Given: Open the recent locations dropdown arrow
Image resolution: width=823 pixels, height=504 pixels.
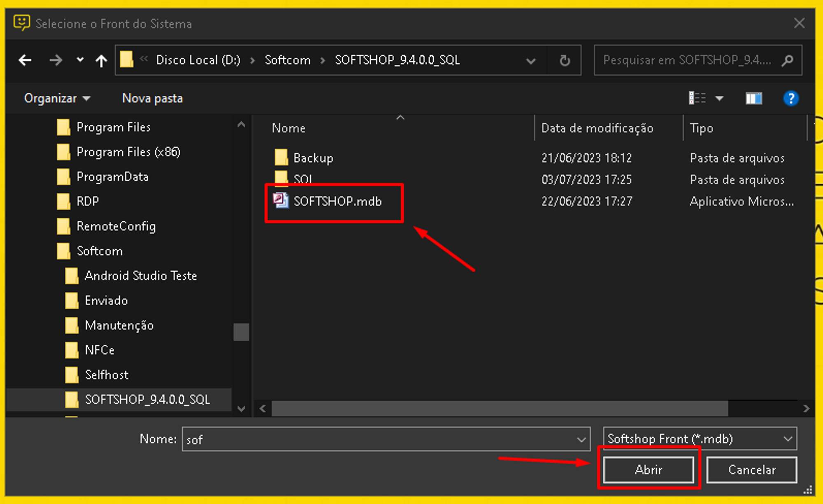Looking at the screenshot, I should (80, 60).
